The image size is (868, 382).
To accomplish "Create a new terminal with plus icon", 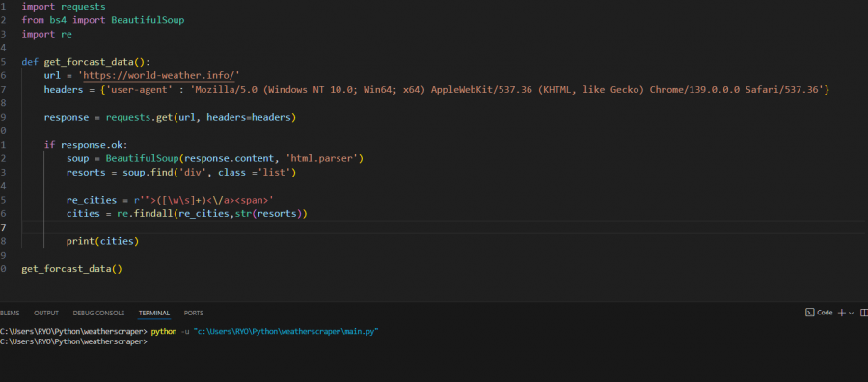I will [x=841, y=313].
